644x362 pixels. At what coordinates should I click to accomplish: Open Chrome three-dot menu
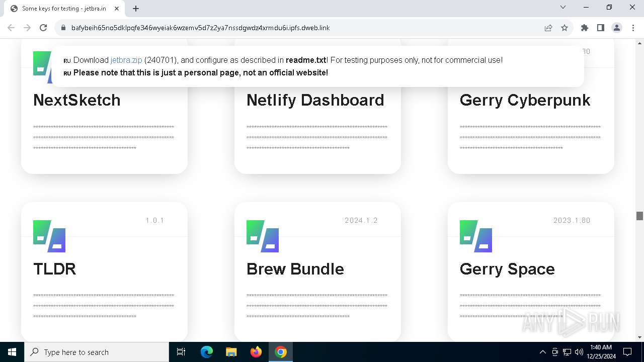point(633,28)
